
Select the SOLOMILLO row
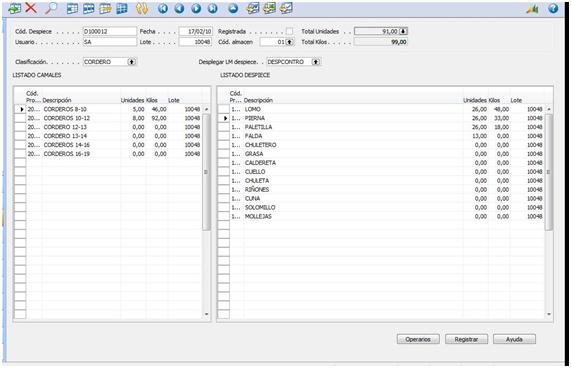click(x=381, y=207)
